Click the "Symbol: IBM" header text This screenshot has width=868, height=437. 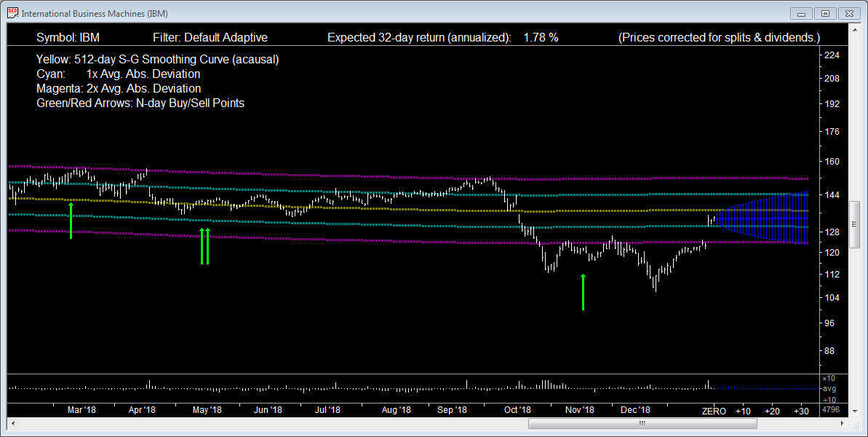click(x=68, y=38)
